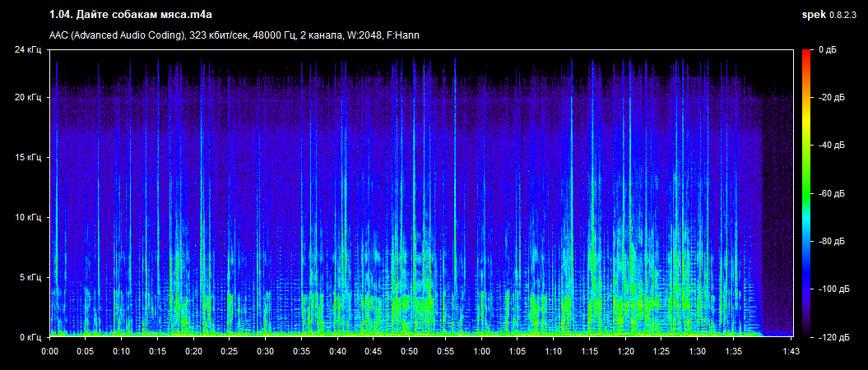
Task: Click the '1:43' end time label
Action: point(792,350)
